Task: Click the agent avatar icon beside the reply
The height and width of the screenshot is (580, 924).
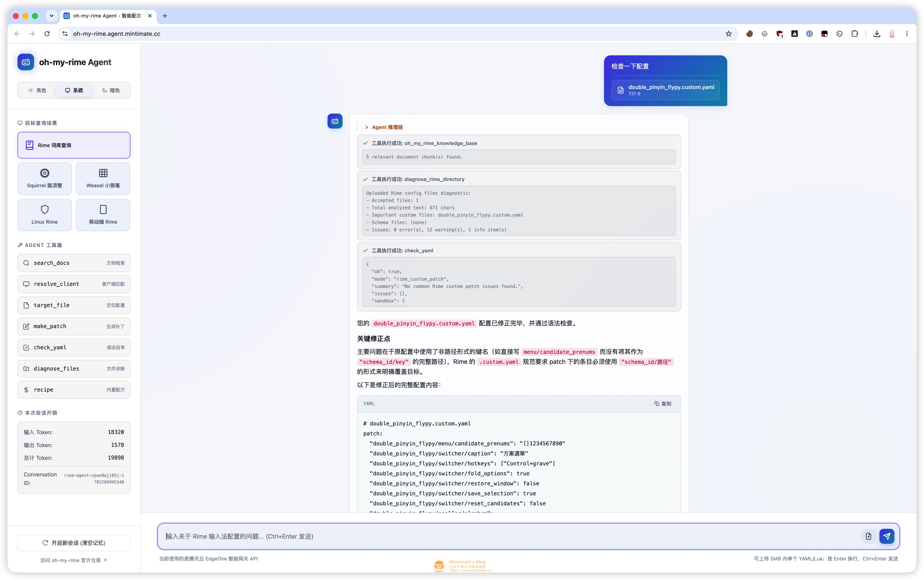Action: tap(335, 121)
